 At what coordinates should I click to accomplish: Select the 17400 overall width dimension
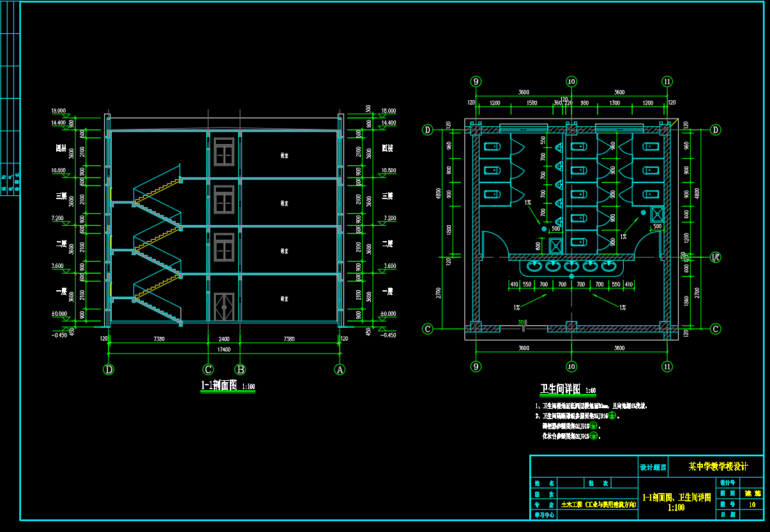(x=223, y=350)
